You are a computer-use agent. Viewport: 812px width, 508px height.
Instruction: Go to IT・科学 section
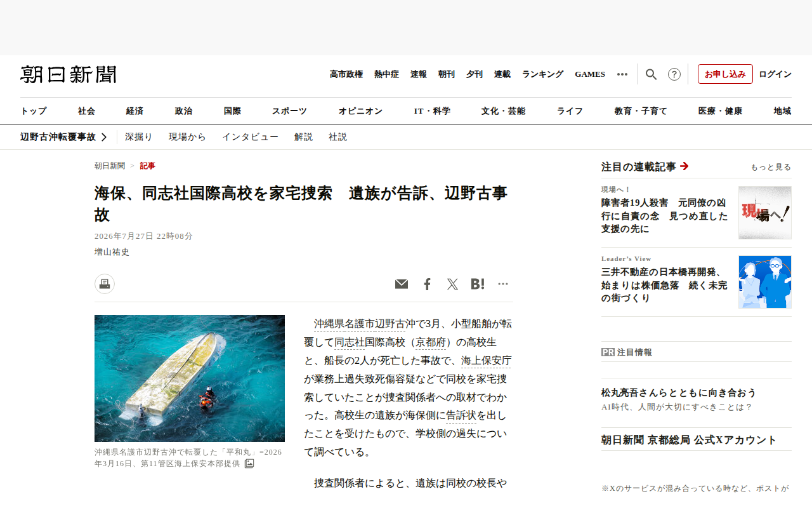pos(432,111)
